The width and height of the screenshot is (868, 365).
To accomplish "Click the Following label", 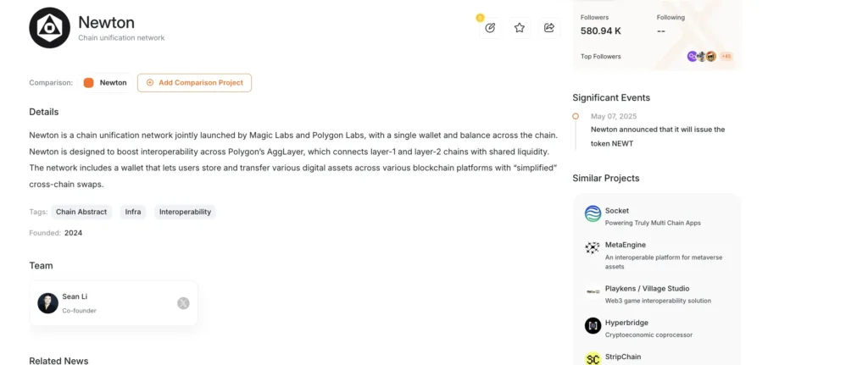I will pos(671,18).
